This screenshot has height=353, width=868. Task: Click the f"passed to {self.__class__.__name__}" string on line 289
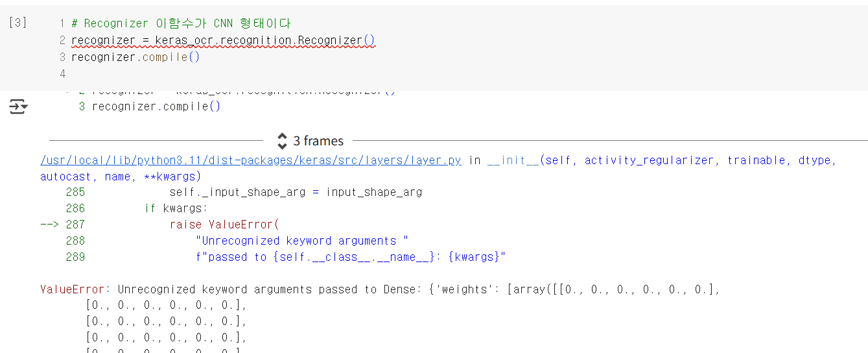pos(350,257)
